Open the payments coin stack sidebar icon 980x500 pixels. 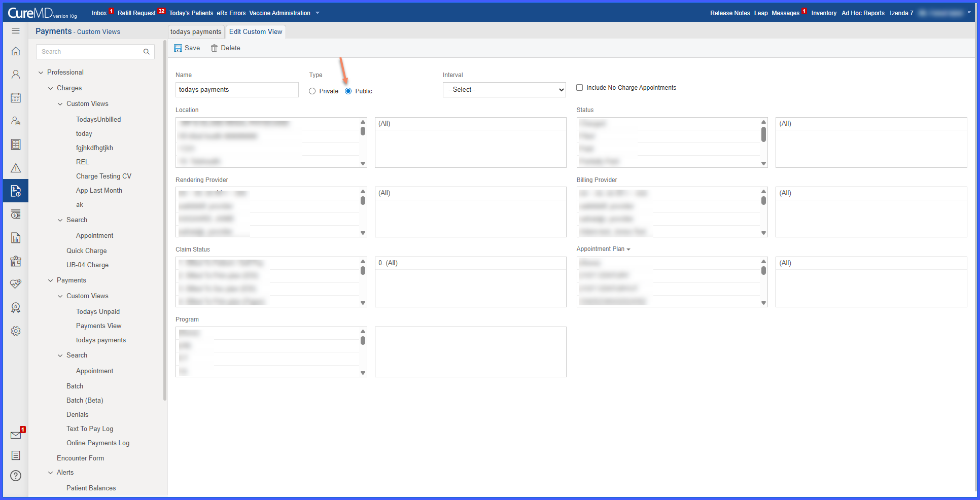coord(16,215)
